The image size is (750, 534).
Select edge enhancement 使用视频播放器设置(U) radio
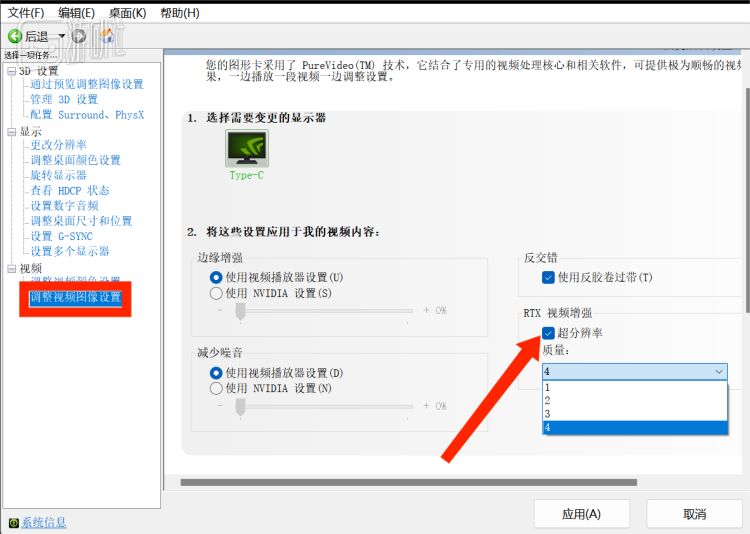(216, 278)
